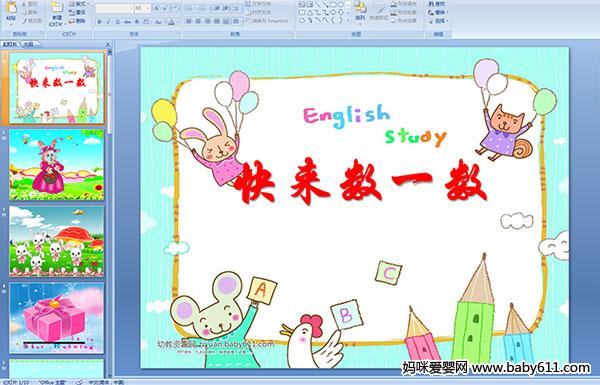
Task: Open the Shape Fill color menu
Action: pos(406,4)
